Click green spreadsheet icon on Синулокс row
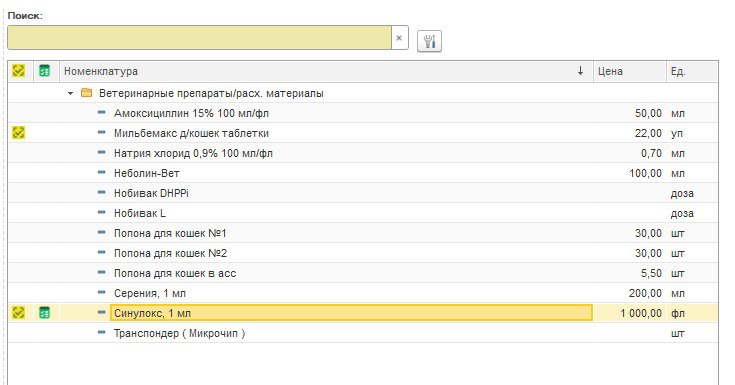The width and height of the screenshot is (735, 385). coord(45,312)
